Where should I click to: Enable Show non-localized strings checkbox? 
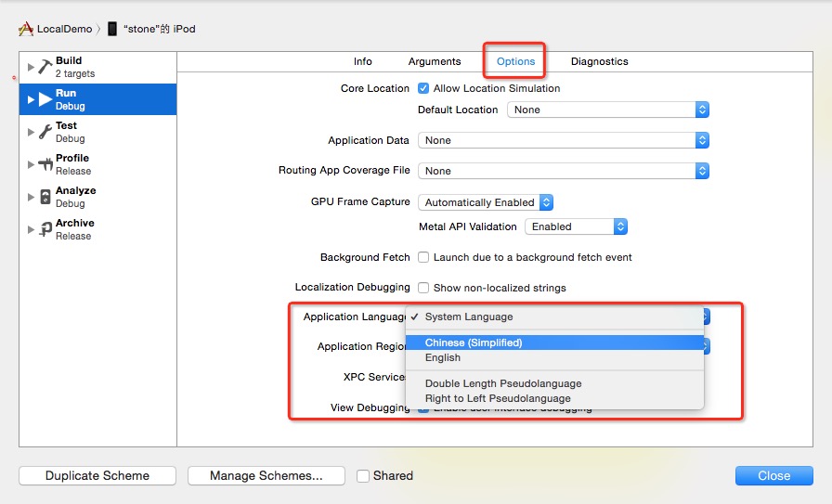423,288
